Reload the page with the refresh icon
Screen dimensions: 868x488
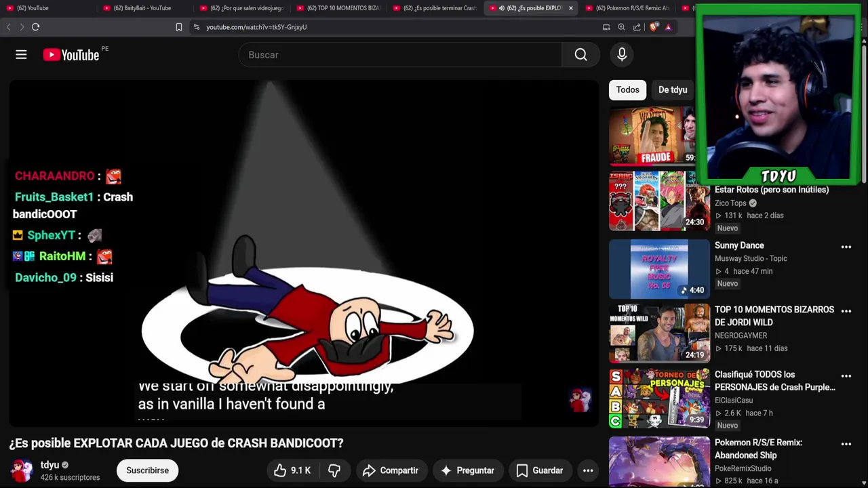35,27
